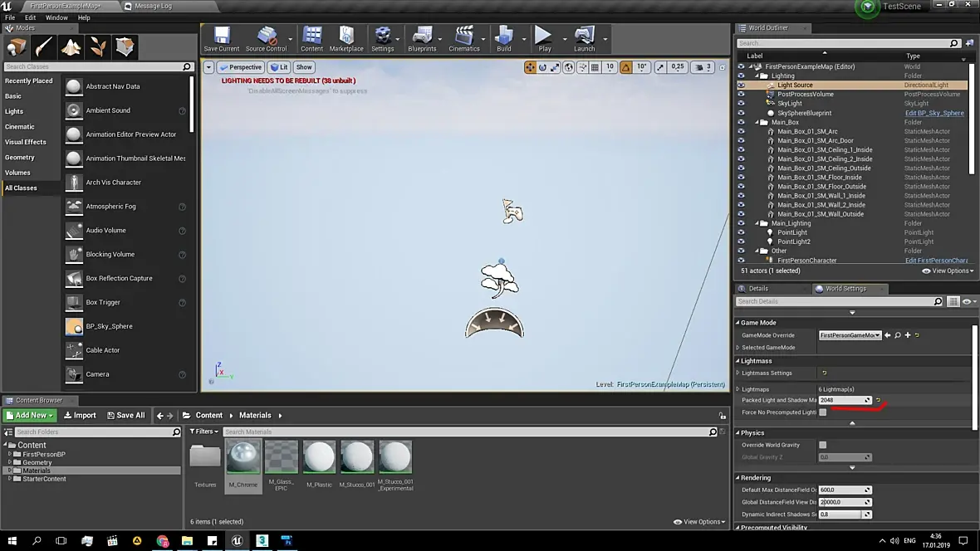Image resolution: width=980 pixels, height=551 pixels.
Task: Click the Edit BP_Sky_Sphere link
Action: (x=934, y=113)
